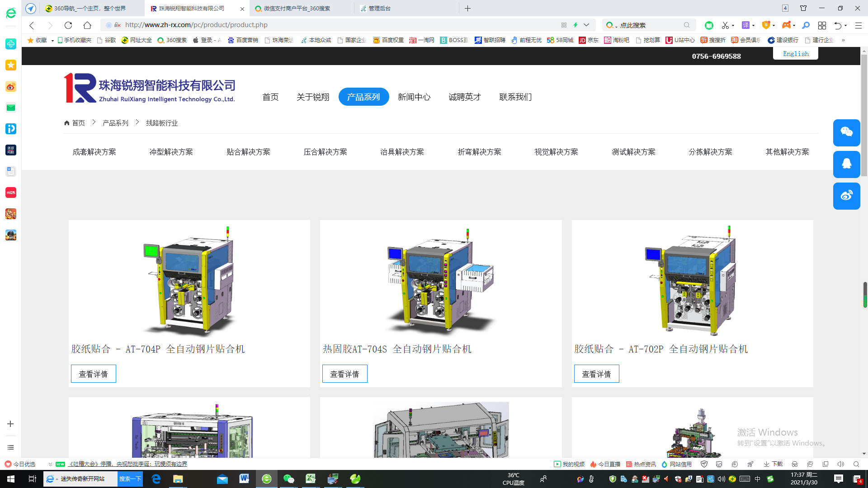Click the sidebar add plus icon
The height and width of the screenshot is (488, 868).
[10, 424]
